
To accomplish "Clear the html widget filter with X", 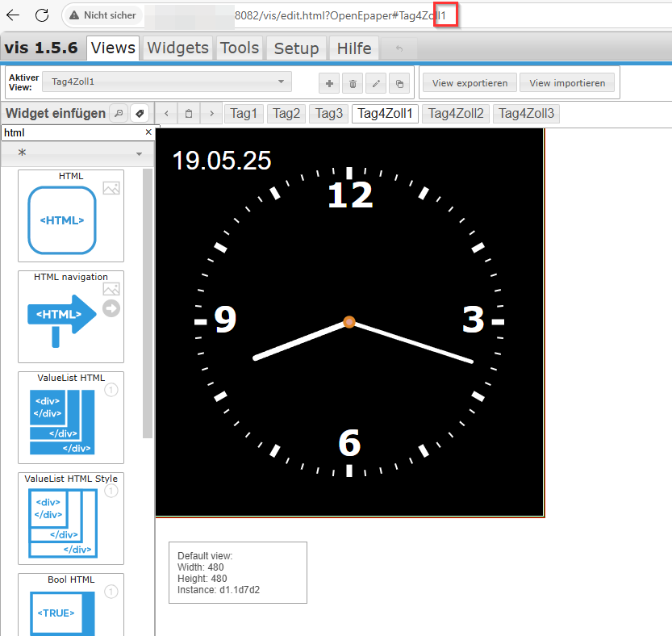I will (x=148, y=132).
